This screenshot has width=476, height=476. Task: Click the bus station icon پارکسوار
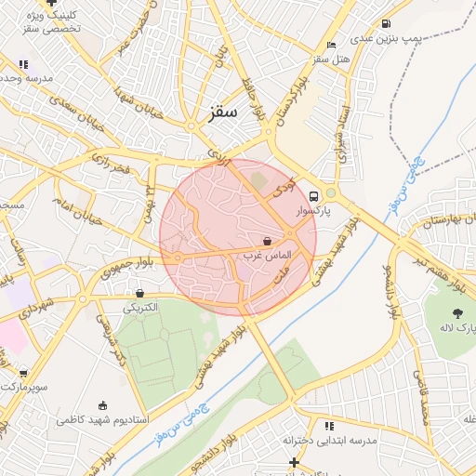[313, 196]
